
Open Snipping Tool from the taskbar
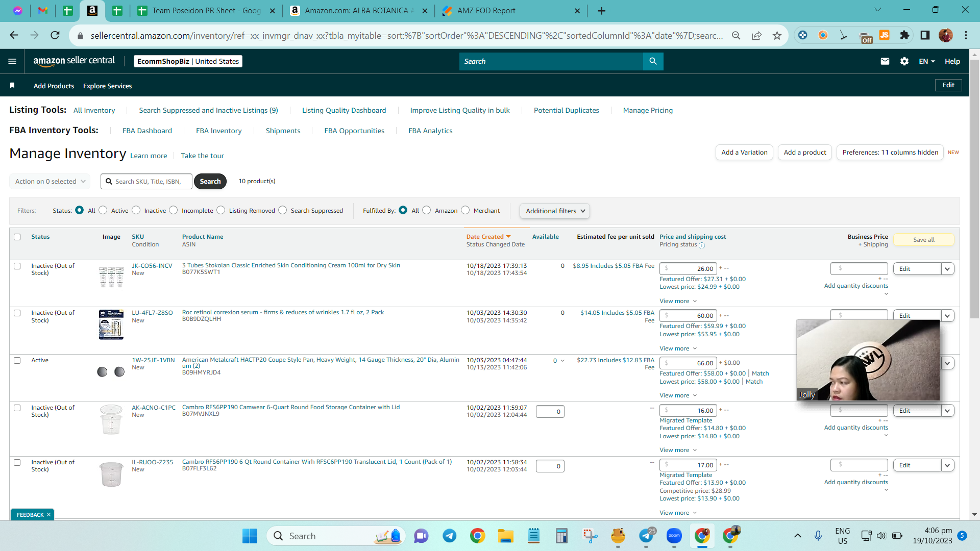click(x=590, y=536)
